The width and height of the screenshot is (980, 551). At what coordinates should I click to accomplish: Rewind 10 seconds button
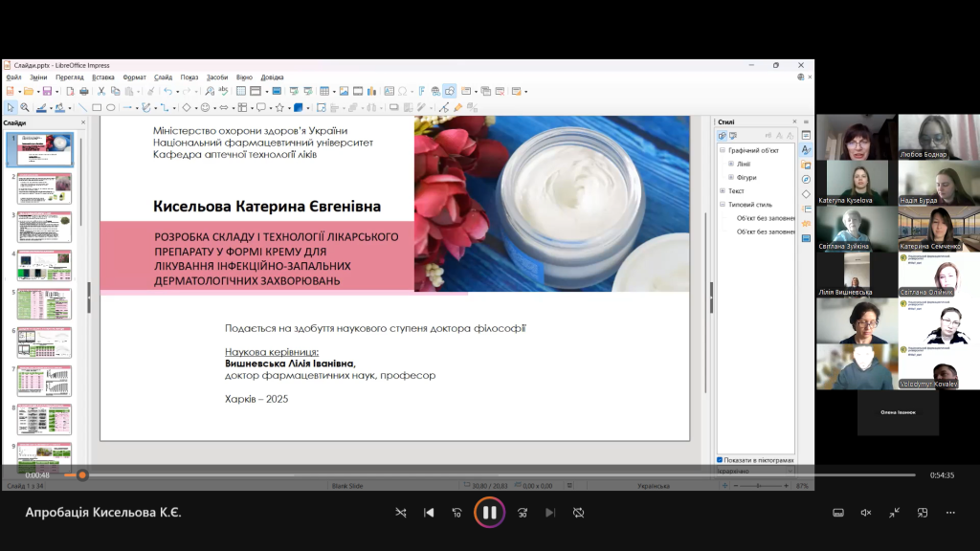(457, 513)
